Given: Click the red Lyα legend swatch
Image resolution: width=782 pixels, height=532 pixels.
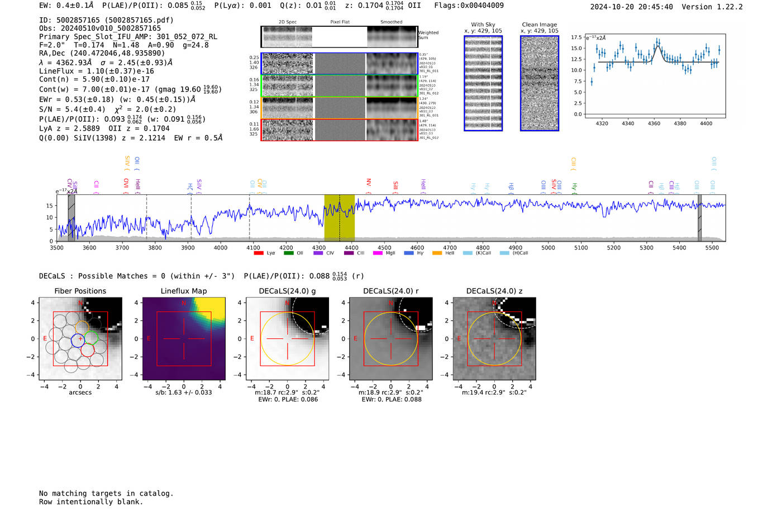Looking at the screenshot, I should (259, 253).
